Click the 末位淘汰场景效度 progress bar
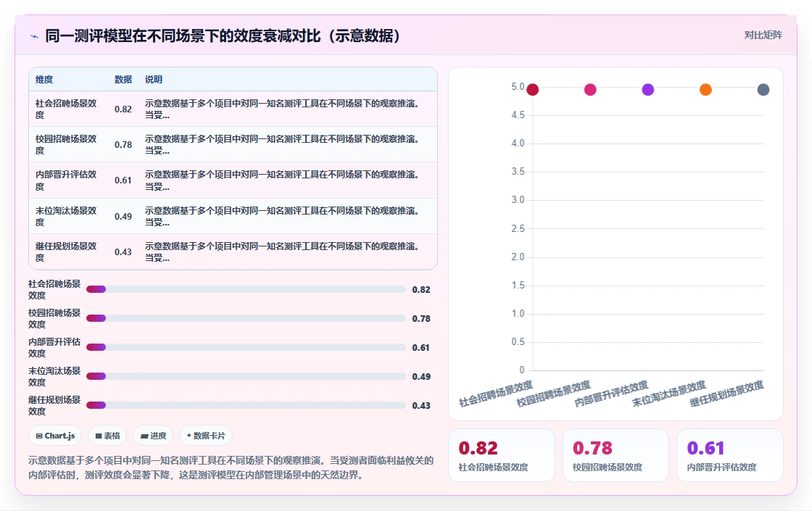This screenshot has height=511, width=812. point(246,376)
